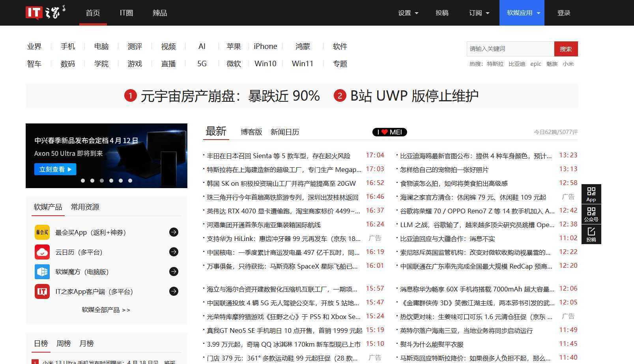Click the 软媒魔方 blue cube icon

[42, 272]
